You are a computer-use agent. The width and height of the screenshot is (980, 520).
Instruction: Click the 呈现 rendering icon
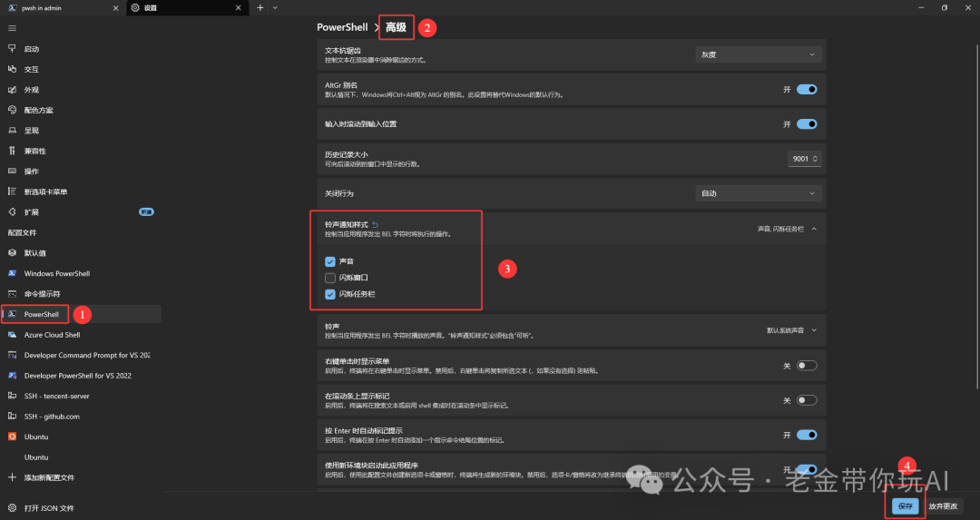pos(12,130)
